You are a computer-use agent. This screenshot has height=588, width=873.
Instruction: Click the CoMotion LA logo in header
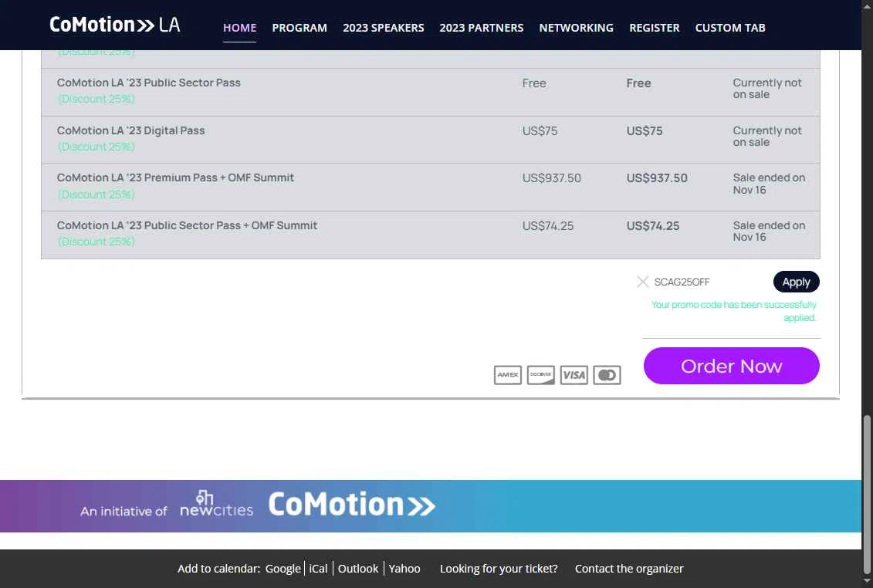tap(115, 25)
